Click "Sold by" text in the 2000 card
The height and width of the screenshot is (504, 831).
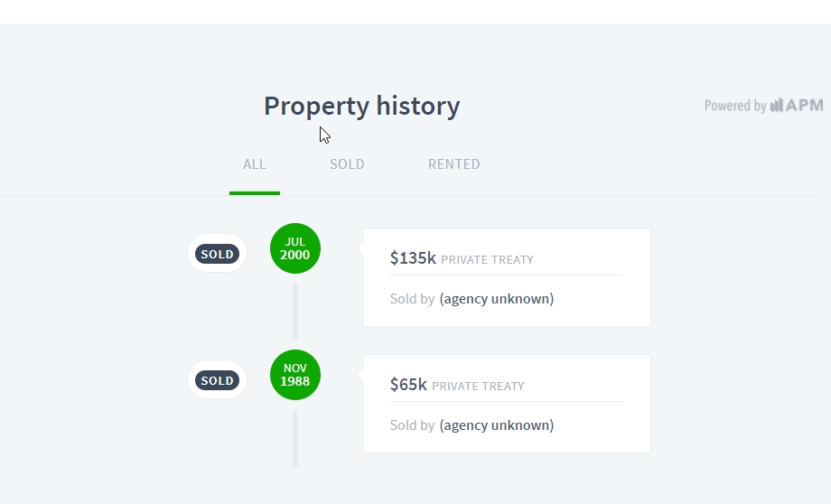[x=412, y=299]
